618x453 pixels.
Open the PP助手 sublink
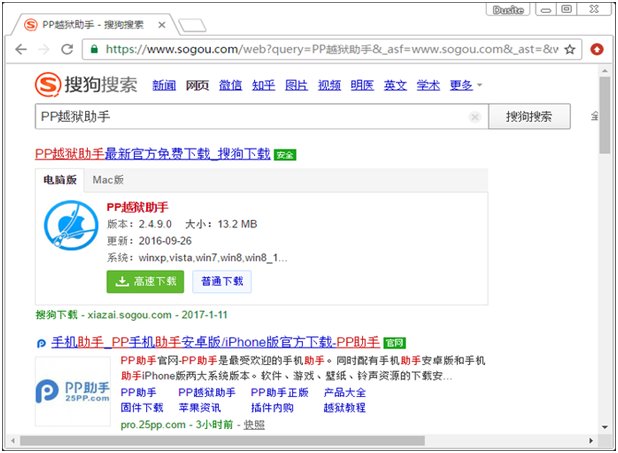click(138, 393)
